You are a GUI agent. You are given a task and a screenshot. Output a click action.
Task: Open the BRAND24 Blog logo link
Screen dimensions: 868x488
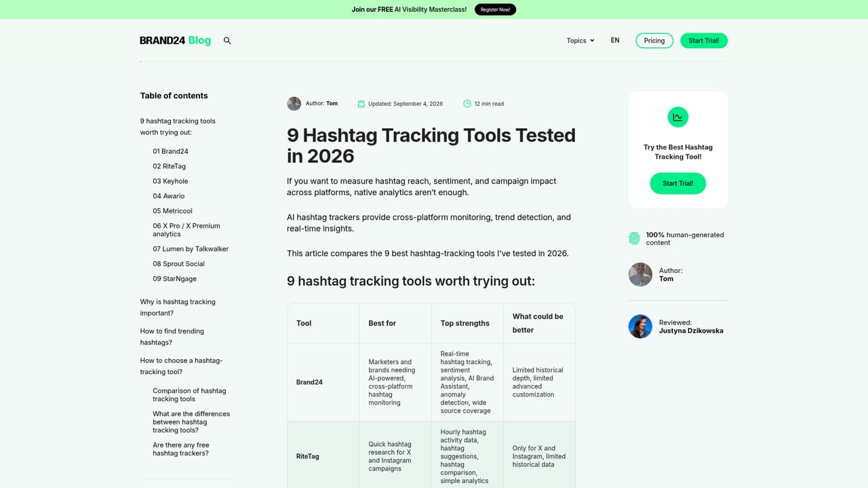click(175, 41)
